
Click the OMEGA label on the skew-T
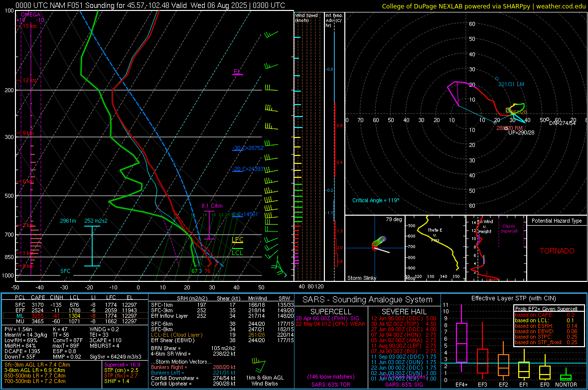[x=31, y=14]
